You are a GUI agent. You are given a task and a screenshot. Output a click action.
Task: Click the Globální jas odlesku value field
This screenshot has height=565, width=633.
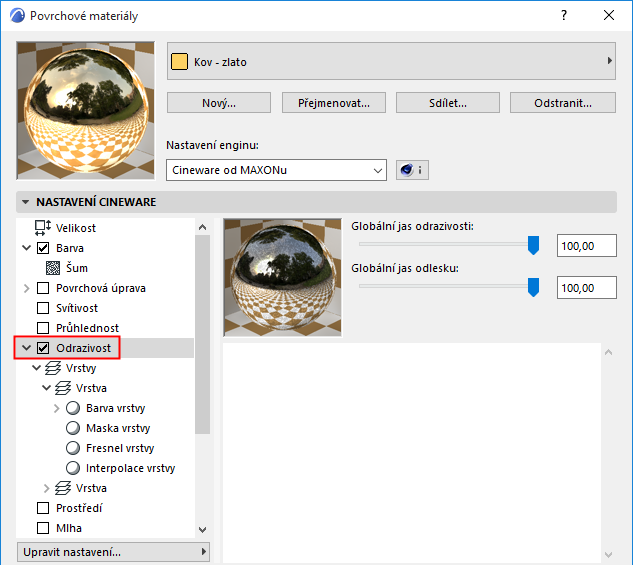click(x=587, y=287)
